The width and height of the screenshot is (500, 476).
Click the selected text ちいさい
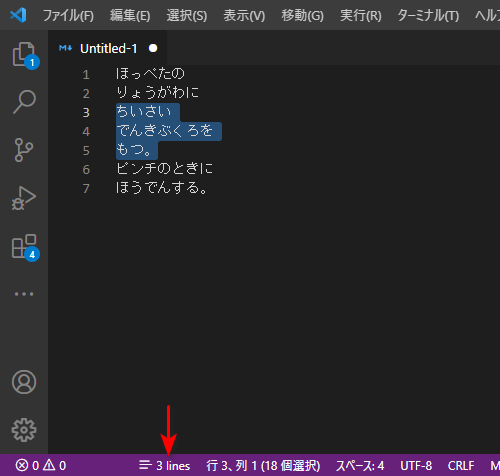coord(143,112)
